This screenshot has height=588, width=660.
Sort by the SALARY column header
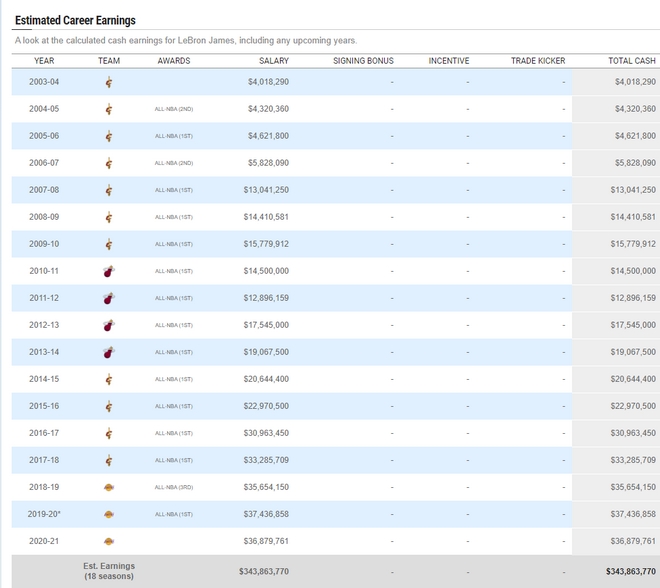[x=273, y=61]
